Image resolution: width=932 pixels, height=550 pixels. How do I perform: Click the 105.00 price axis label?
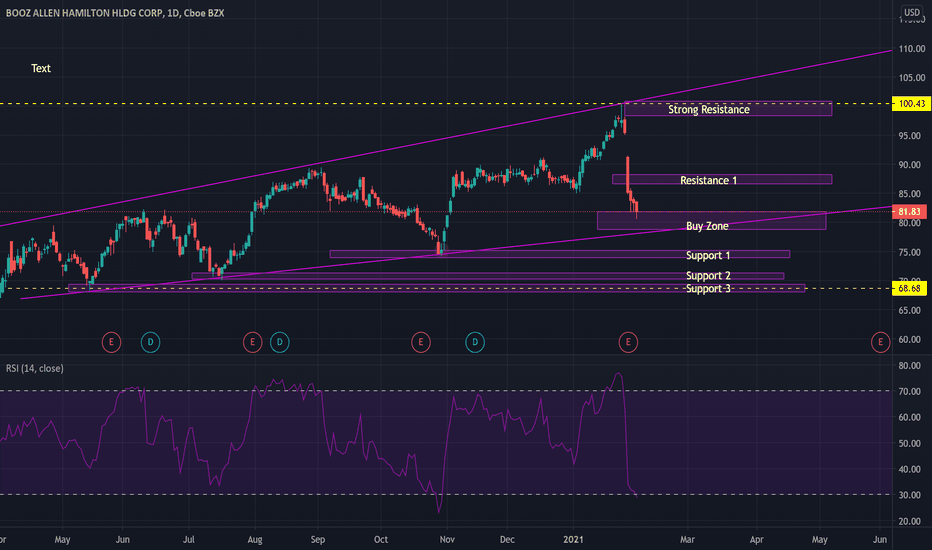pos(912,78)
